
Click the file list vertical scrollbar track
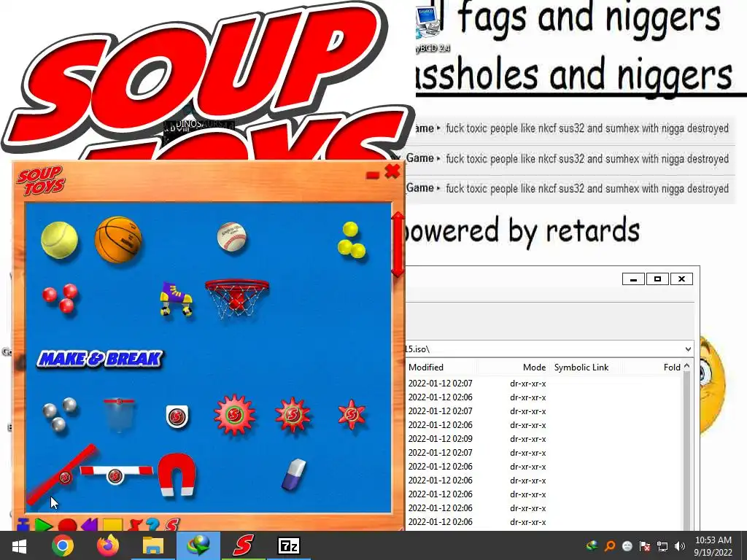[x=686, y=450]
